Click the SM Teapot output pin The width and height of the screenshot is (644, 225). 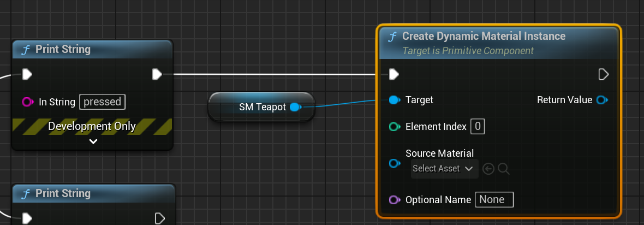295,108
